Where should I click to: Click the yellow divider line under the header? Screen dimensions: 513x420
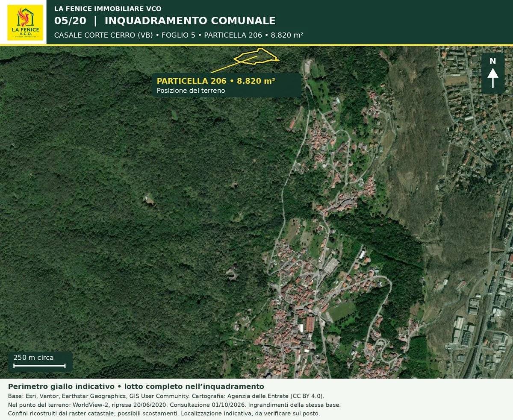[256, 45]
